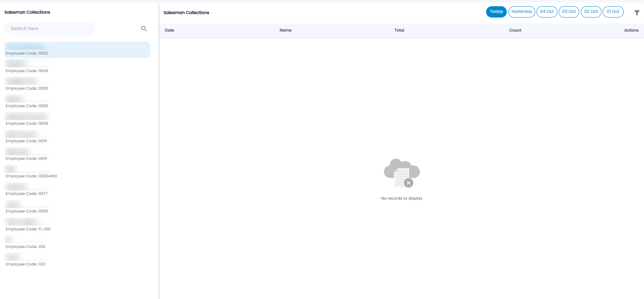Image resolution: width=644 pixels, height=299 pixels.
Task: Select salesman with Employee Code 9077
Action: 77,190
